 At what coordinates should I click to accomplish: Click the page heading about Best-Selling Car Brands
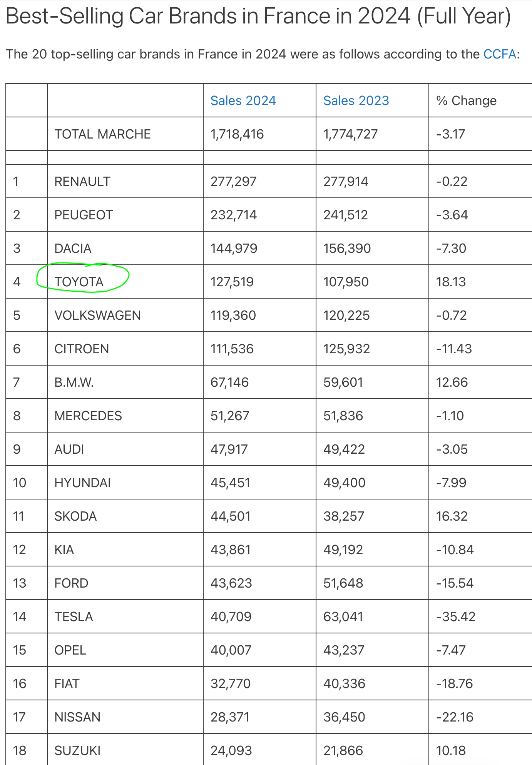258,16
